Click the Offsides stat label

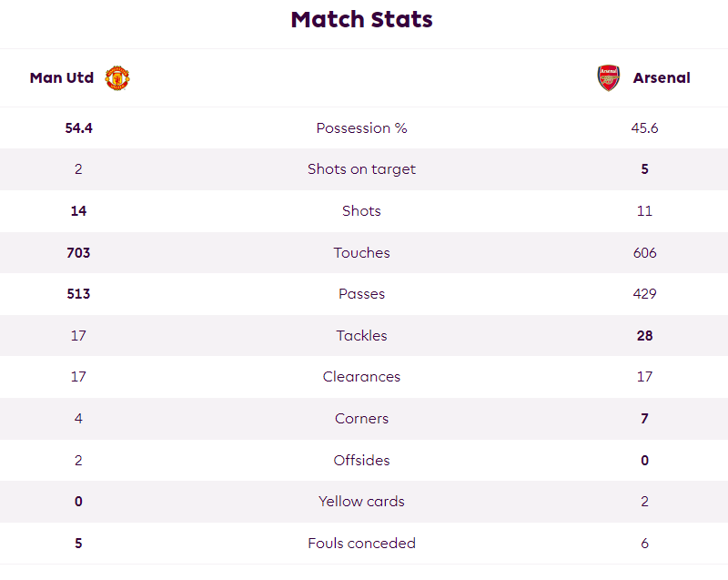click(x=361, y=460)
